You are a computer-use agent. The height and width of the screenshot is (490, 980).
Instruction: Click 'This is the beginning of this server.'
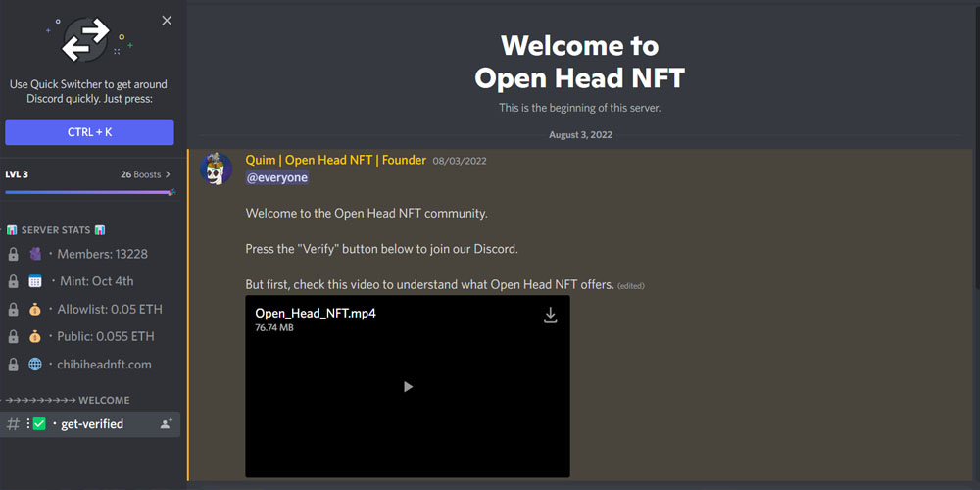pyautogui.click(x=579, y=108)
